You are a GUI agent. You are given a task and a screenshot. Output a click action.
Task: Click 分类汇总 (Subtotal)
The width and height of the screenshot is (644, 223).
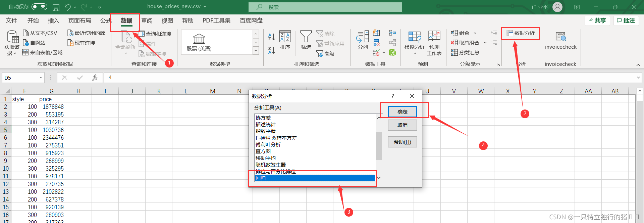465,52
